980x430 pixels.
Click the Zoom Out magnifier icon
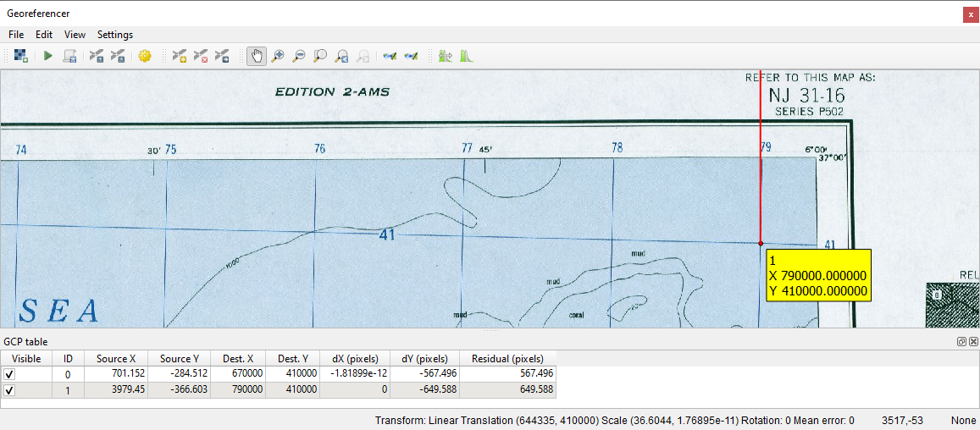point(298,56)
